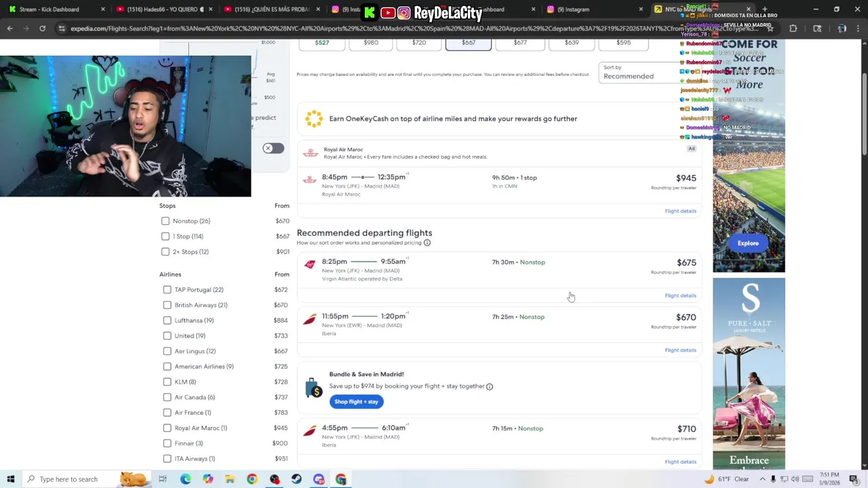Launch Microsoft Edge from the taskbar
The image size is (868, 488).
point(185,479)
